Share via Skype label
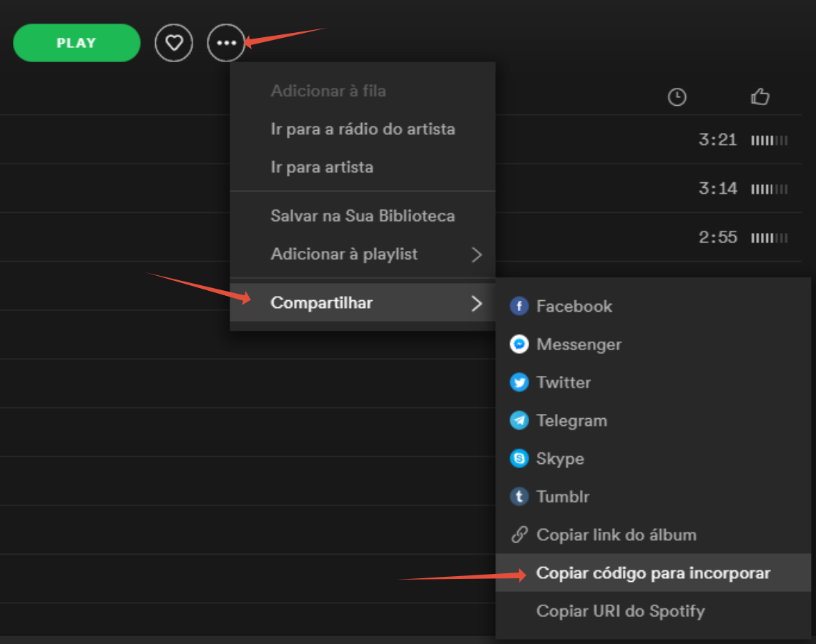 coord(560,459)
